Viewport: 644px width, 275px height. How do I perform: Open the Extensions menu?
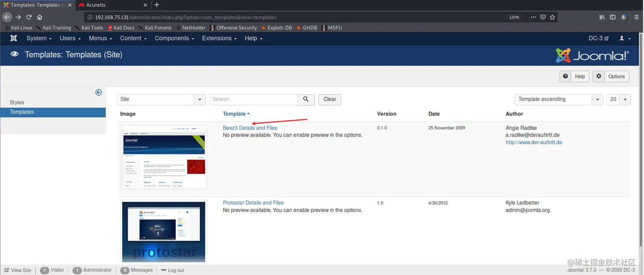219,38
